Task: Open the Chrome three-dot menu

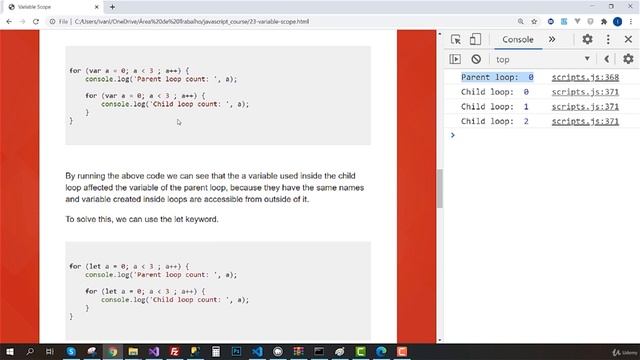Action: 631,22
